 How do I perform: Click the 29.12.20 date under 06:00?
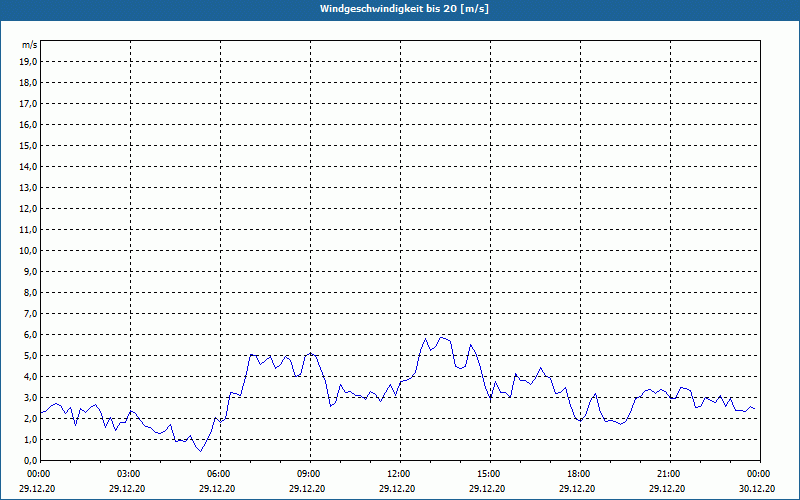click(217, 488)
